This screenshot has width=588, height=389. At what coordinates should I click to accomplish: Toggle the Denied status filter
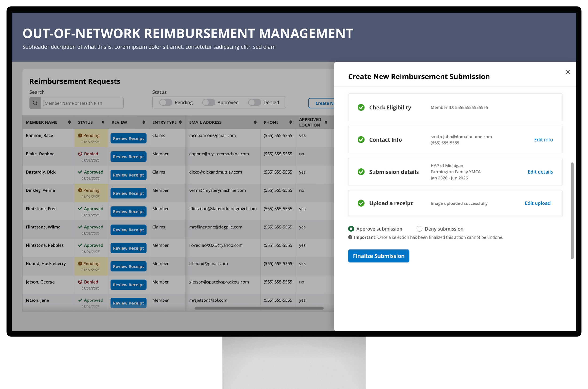(x=254, y=102)
